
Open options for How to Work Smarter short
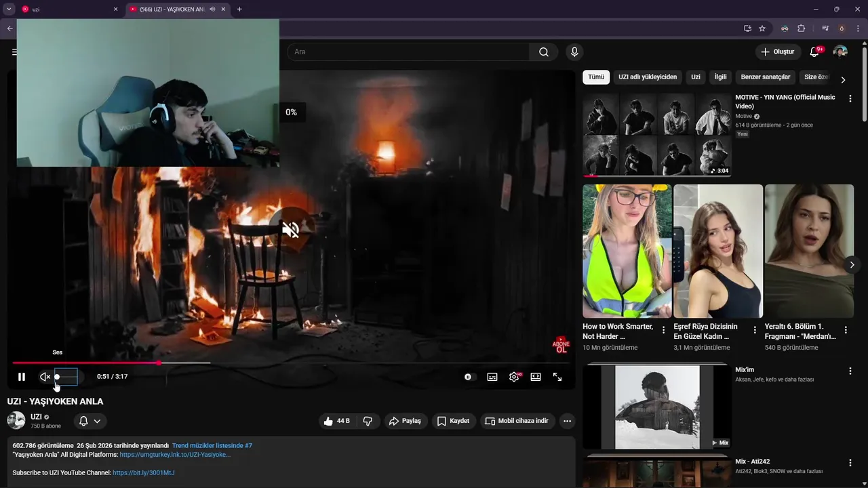(x=664, y=330)
